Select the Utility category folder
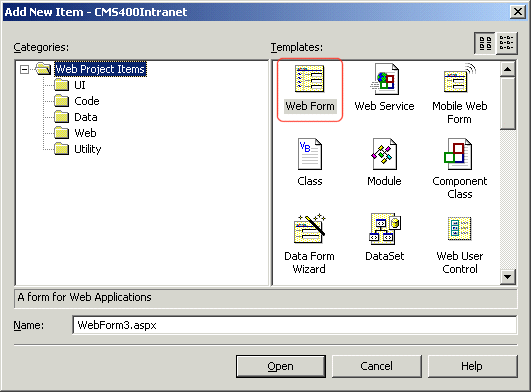The height and width of the screenshot is (392, 531). pos(88,149)
